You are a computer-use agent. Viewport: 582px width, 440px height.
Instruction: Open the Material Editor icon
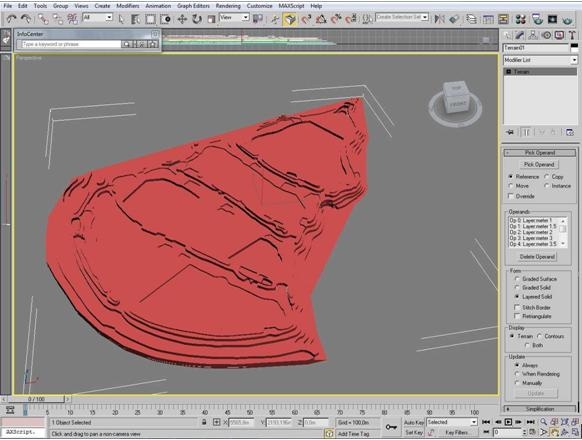(x=521, y=19)
